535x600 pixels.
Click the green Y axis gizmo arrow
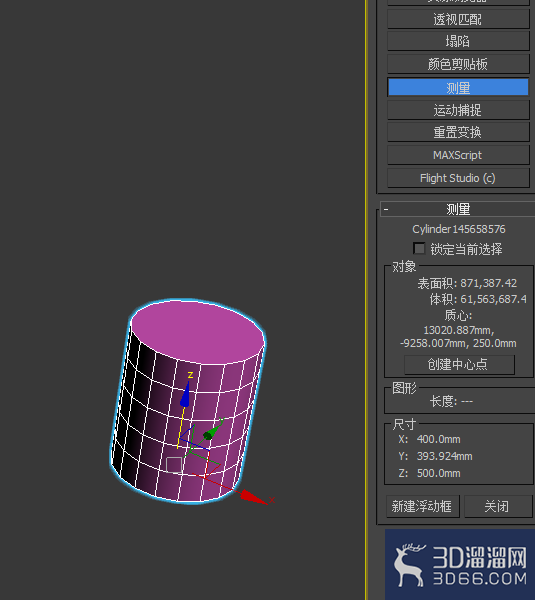(x=213, y=431)
